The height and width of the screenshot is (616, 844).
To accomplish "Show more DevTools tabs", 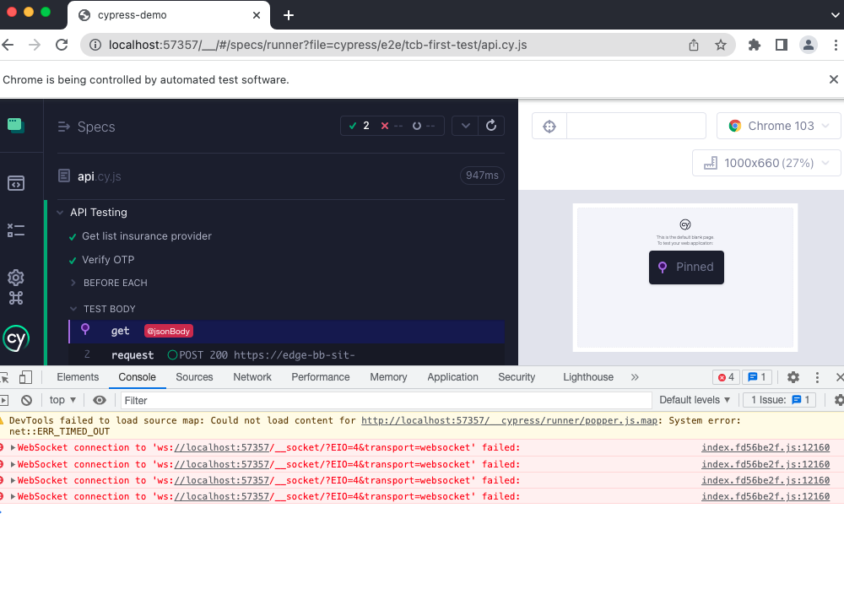I will pos(635,377).
